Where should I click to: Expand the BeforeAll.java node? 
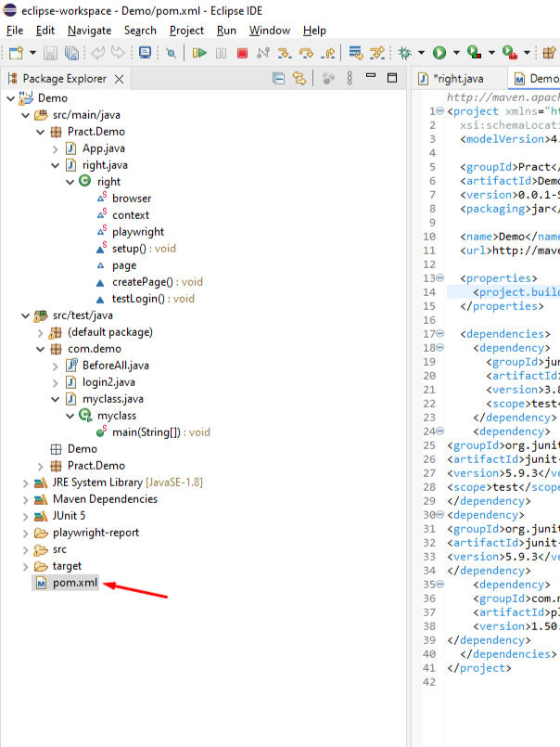coord(56,367)
